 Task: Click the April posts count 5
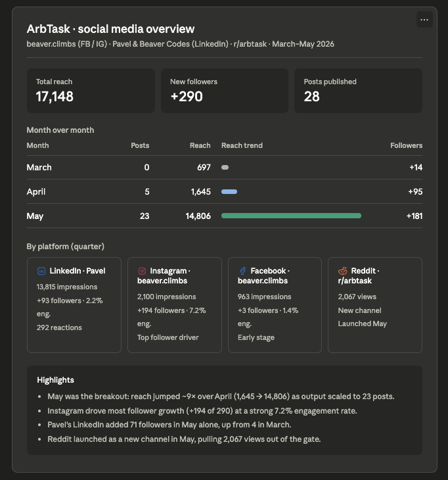tap(147, 191)
